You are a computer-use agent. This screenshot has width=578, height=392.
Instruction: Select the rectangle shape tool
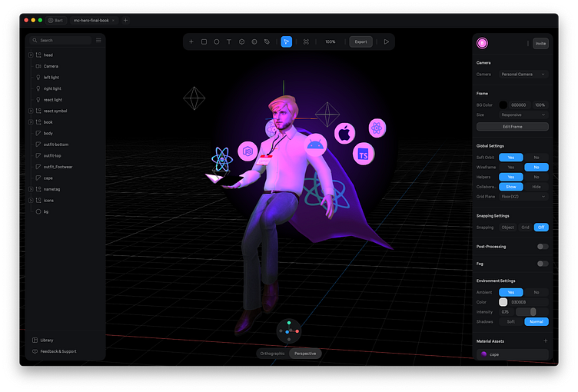point(204,42)
